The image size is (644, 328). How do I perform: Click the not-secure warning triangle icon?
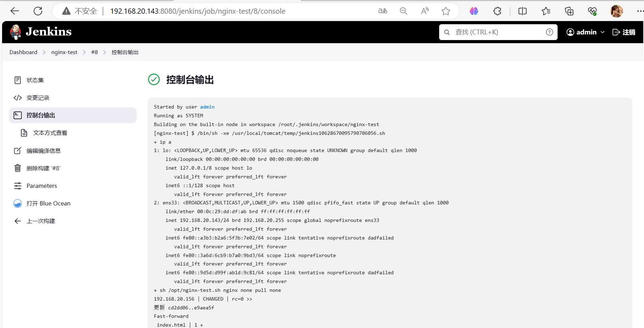coord(66,11)
